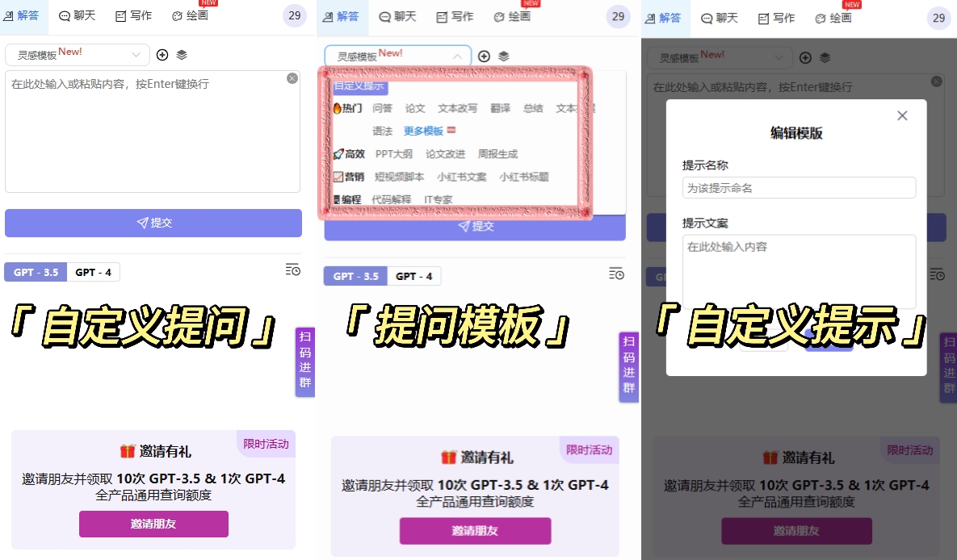Click 邀请朋友 button in 提问模板 panel
The image size is (957, 560).
click(476, 531)
